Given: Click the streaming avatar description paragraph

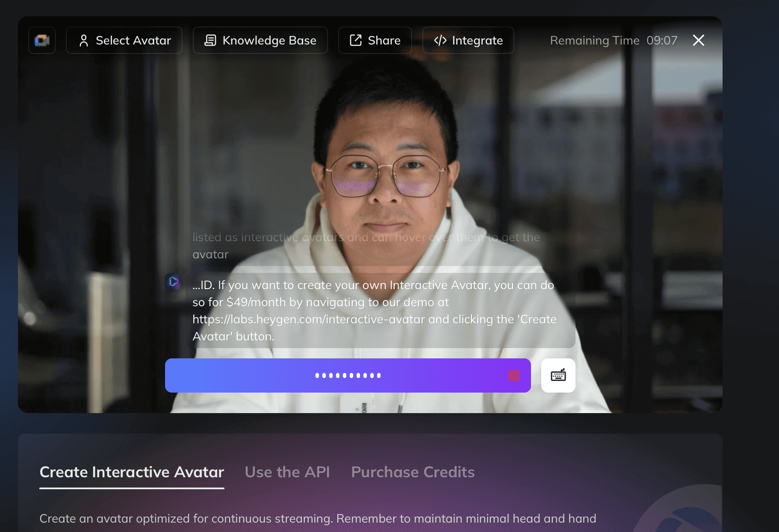Looking at the screenshot, I should tap(318, 518).
